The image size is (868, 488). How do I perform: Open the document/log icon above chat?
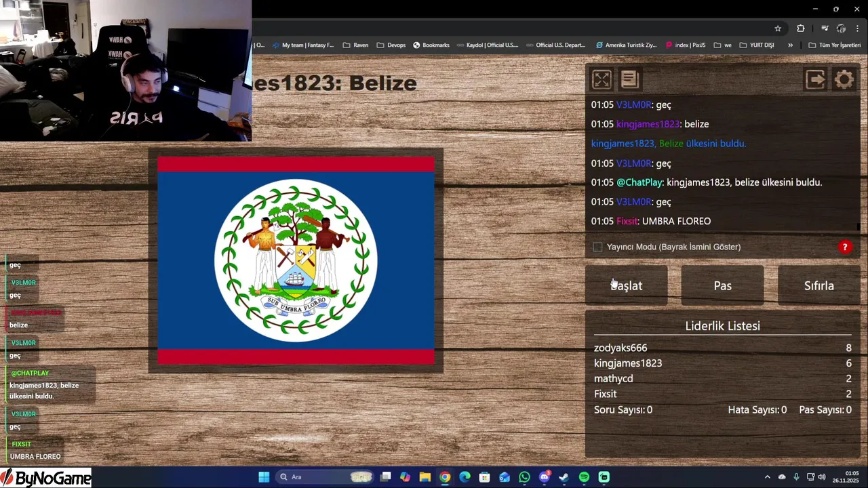coord(629,80)
